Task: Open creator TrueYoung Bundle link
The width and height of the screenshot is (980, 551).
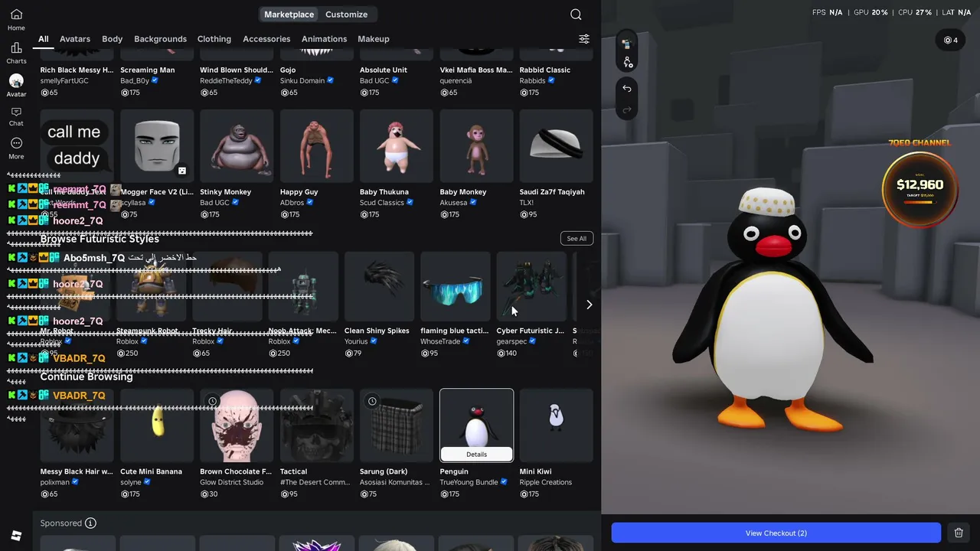Action: coord(469,483)
